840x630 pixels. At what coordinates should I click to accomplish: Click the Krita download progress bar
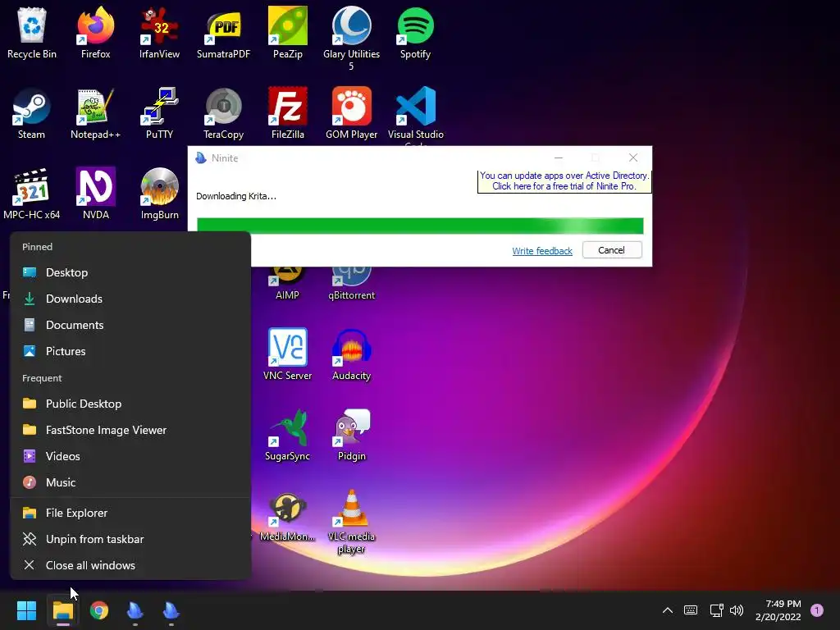420,226
